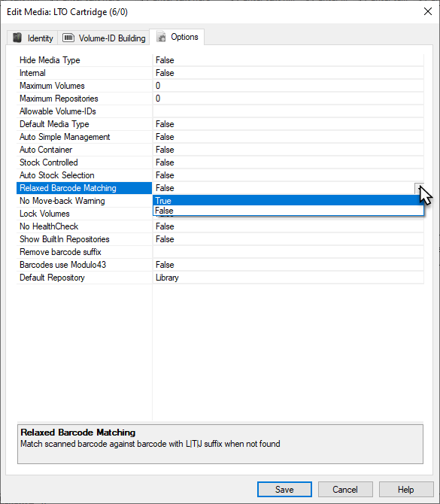440x504 pixels.
Task: Choose False in the open dropdown list
Action: (288, 211)
